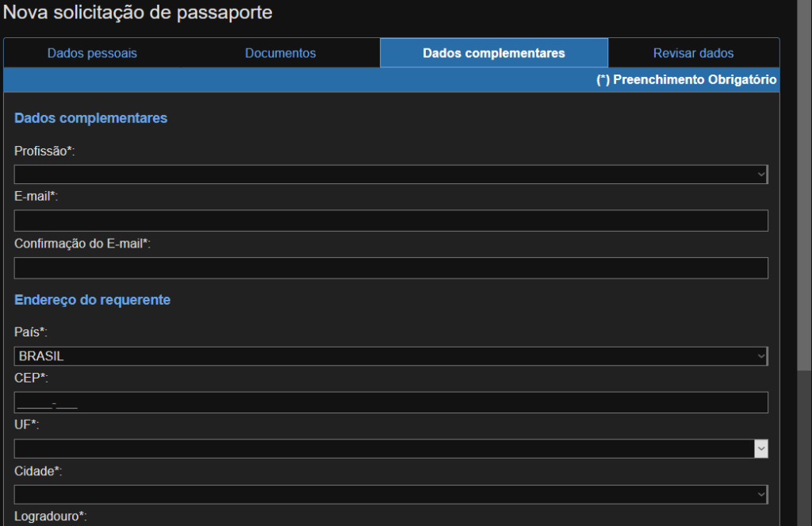Click inside the E-mail field
Image resolution: width=812 pixels, height=526 pixels.
(390, 221)
